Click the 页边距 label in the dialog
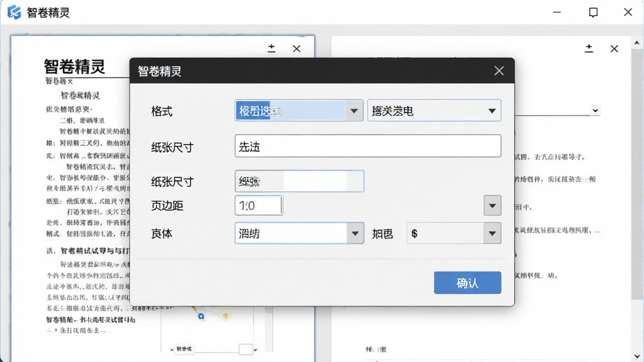 click(x=167, y=206)
